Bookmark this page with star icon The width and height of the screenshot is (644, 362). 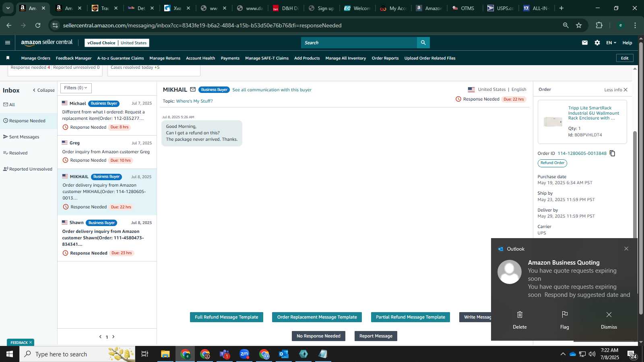click(x=579, y=25)
